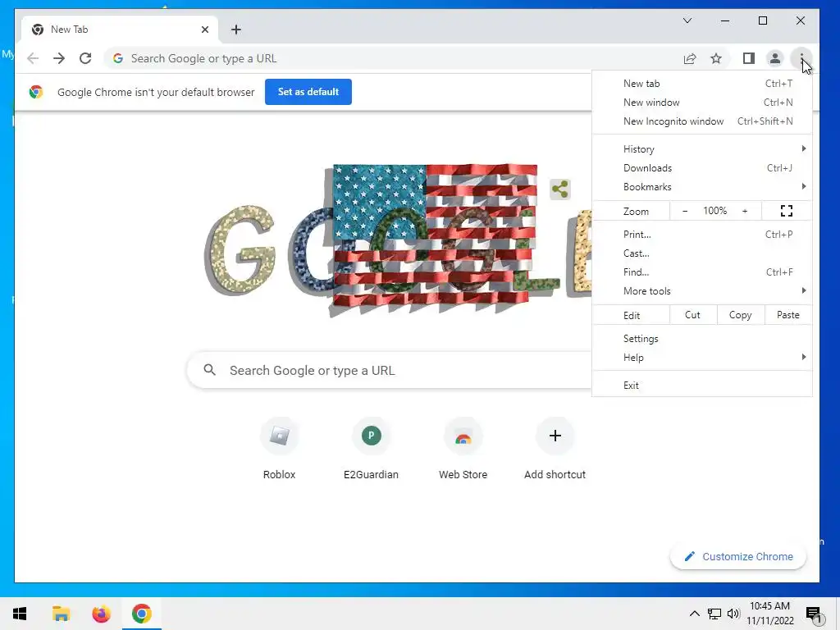840x630 pixels.
Task: Click the address bar URL field
Action: pyautogui.click(x=391, y=58)
